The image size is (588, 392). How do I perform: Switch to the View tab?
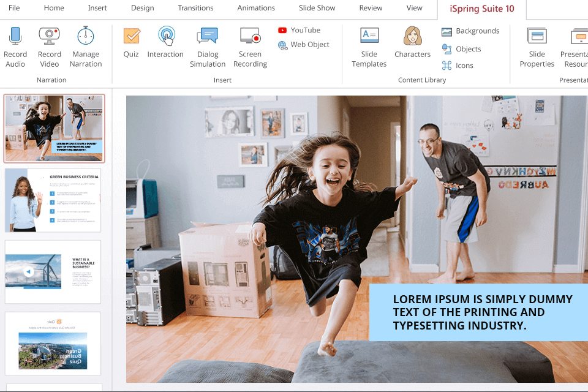coord(415,8)
